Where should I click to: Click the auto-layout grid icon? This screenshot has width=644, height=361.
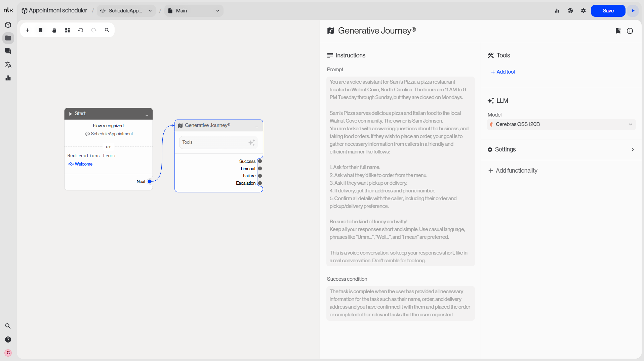(68, 30)
